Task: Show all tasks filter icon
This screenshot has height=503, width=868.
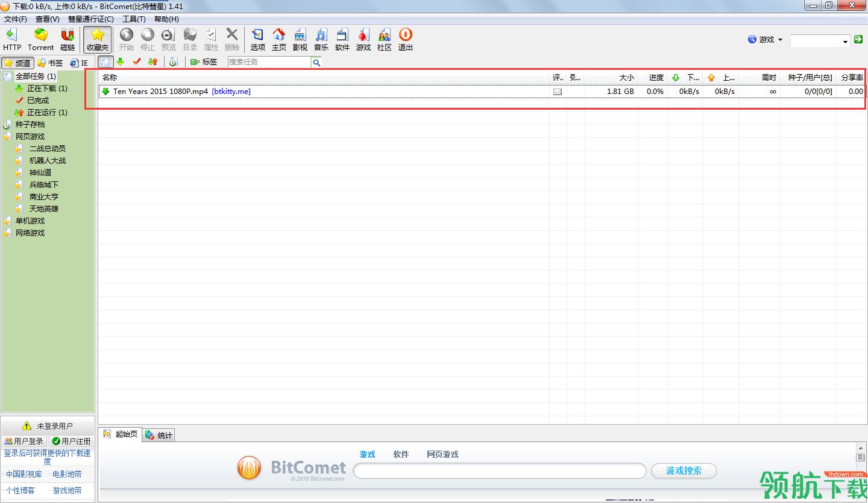Action: pyautogui.click(x=105, y=62)
